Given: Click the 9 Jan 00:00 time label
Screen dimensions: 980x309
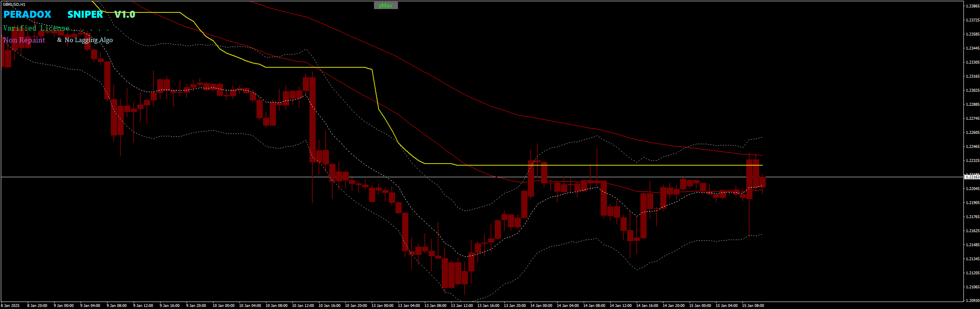Looking at the screenshot, I should point(64,306).
